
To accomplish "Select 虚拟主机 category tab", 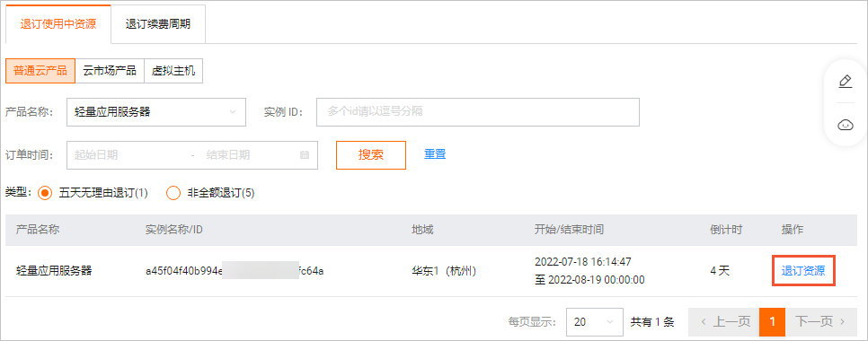I will (x=173, y=71).
